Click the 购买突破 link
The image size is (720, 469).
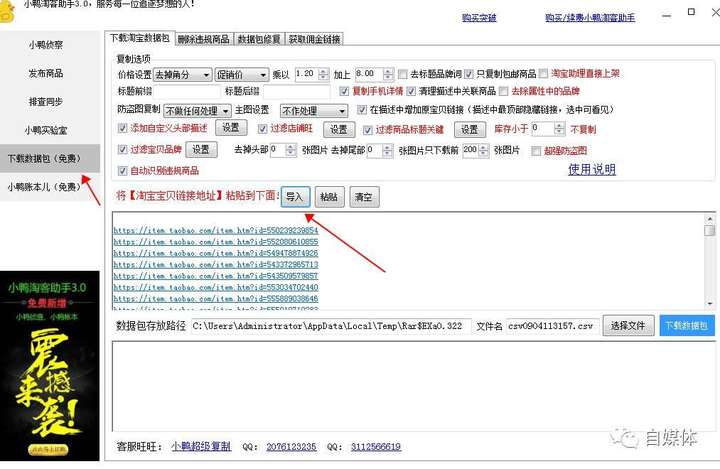click(x=479, y=17)
